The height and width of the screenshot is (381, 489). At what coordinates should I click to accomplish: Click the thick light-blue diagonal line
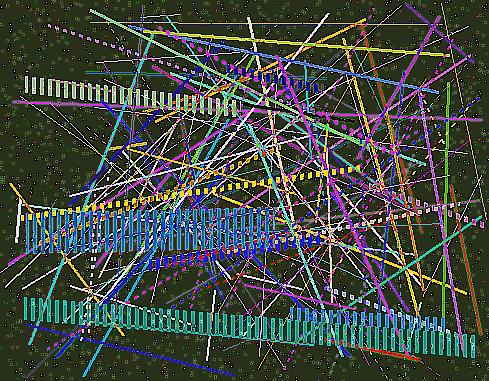[x=283, y=59]
